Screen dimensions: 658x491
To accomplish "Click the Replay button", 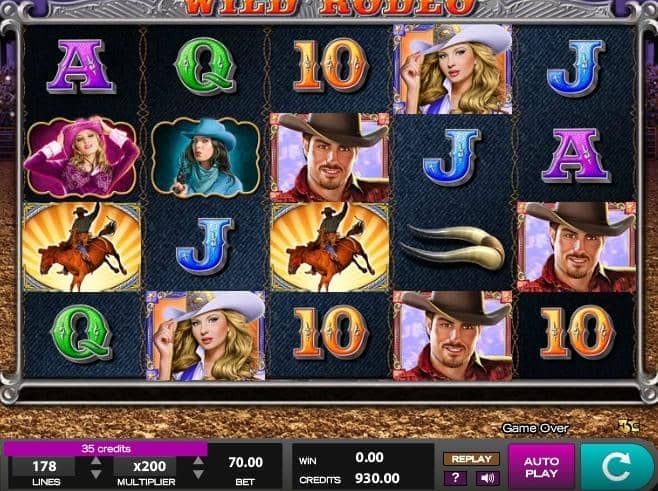I will [x=471, y=459].
